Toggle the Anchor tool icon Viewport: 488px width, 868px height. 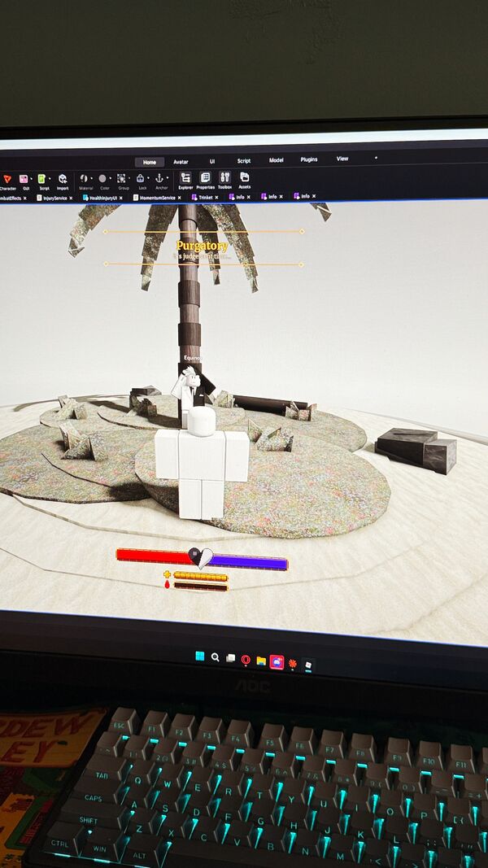tap(159, 177)
